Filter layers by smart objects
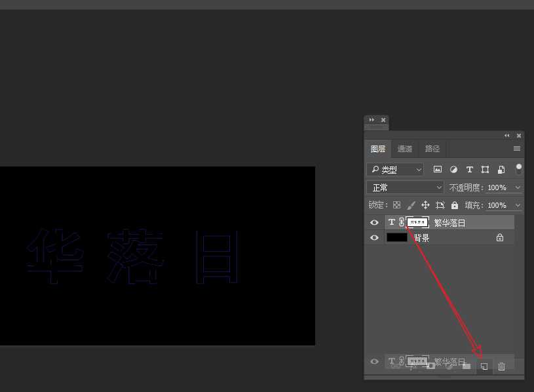This screenshot has height=392, width=534. (501, 169)
